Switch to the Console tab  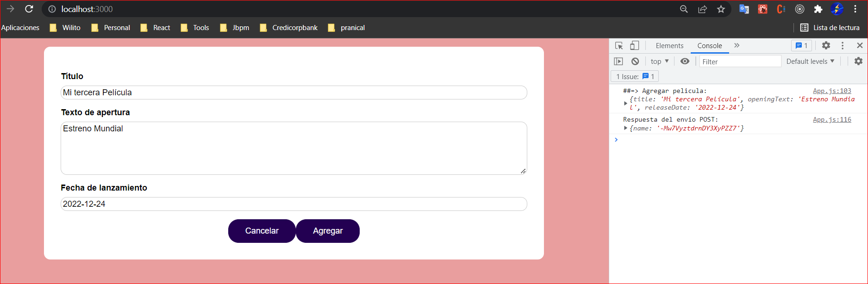point(710,45)
